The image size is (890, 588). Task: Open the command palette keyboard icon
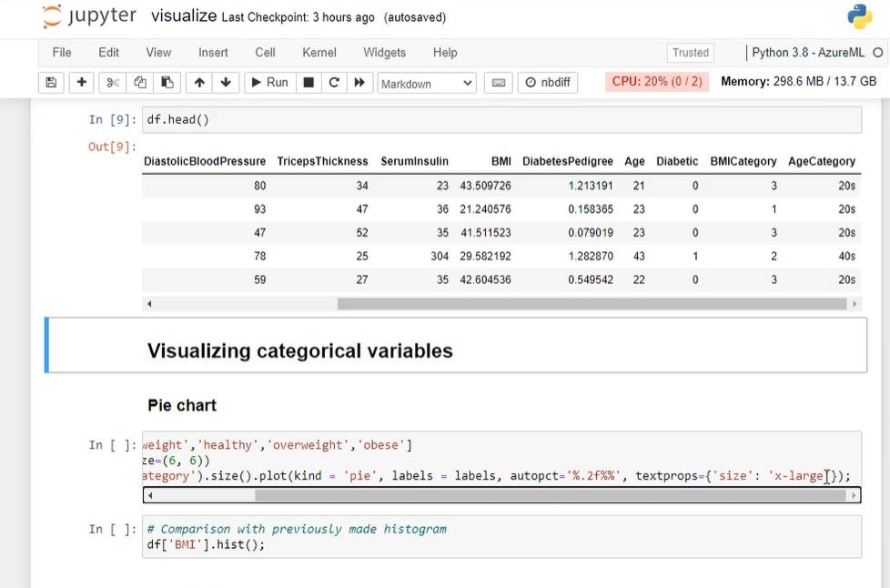tap(498, 83)
